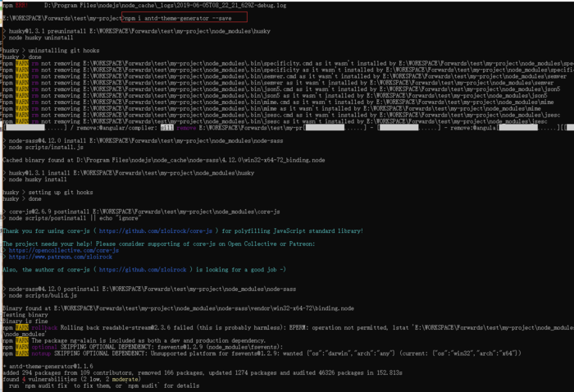The width and height of the screenshot is (574, 392).
Task: Click 'remove:@angular/compiler: sill remove' progress text
Action: coord(134,128)
